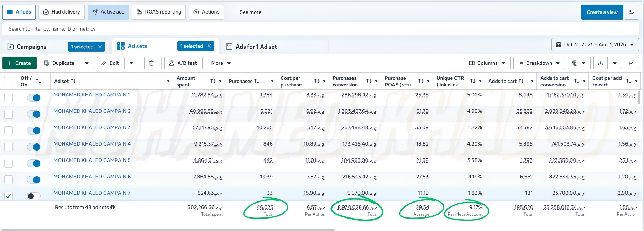Click the horizontal scrollbar at bottom
This screenshot has width=644, height=231.
pos(168,230)
